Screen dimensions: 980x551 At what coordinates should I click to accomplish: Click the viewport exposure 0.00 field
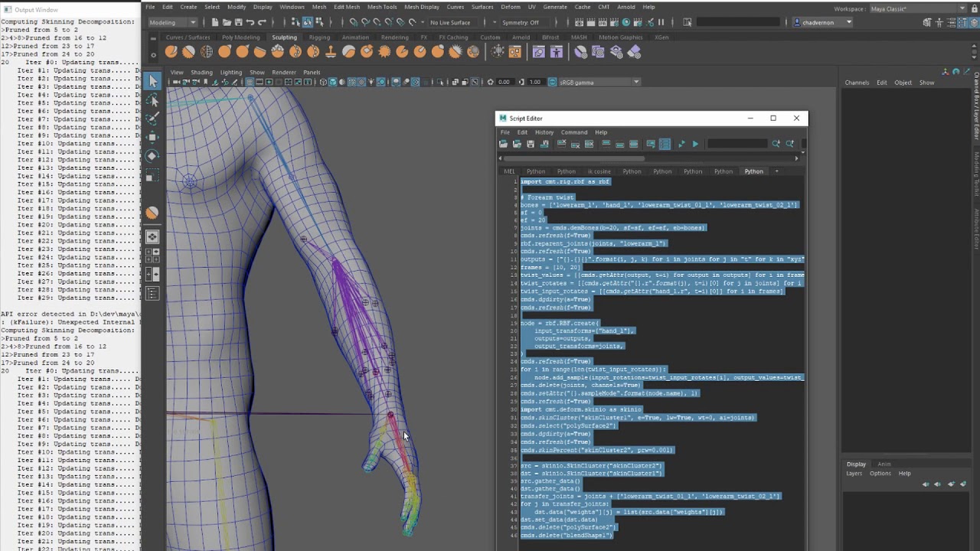coord(504,82)
